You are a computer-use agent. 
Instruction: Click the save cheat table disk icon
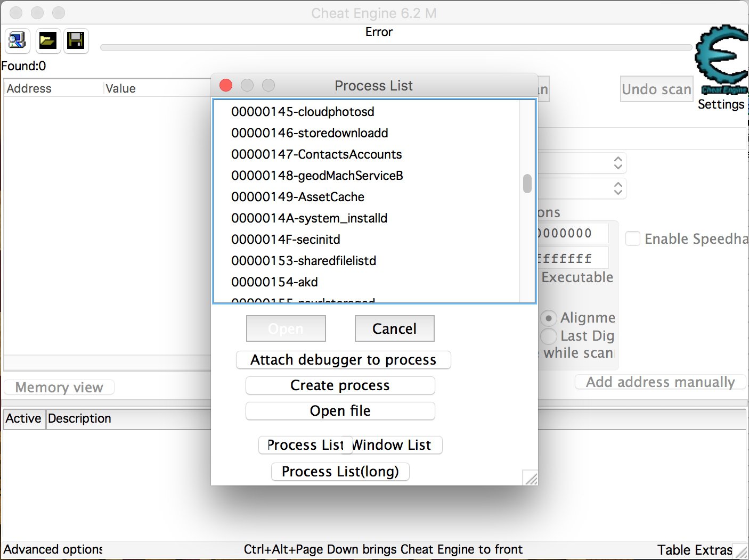[76, 40]
